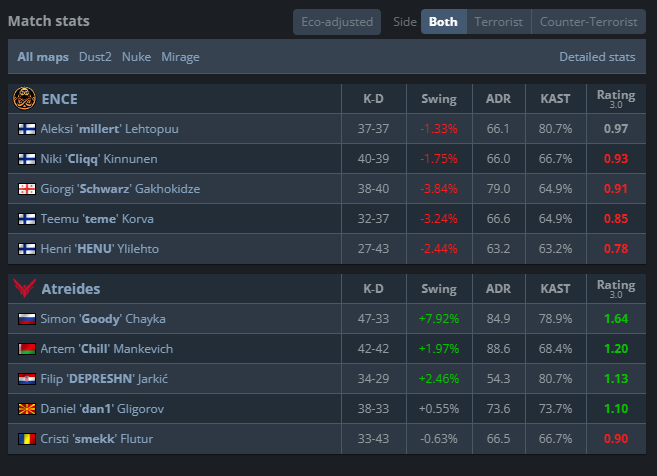Select the Both side filter
This screenshot has width=657, height=476.
pyautogui.click(x=443, y=22)
